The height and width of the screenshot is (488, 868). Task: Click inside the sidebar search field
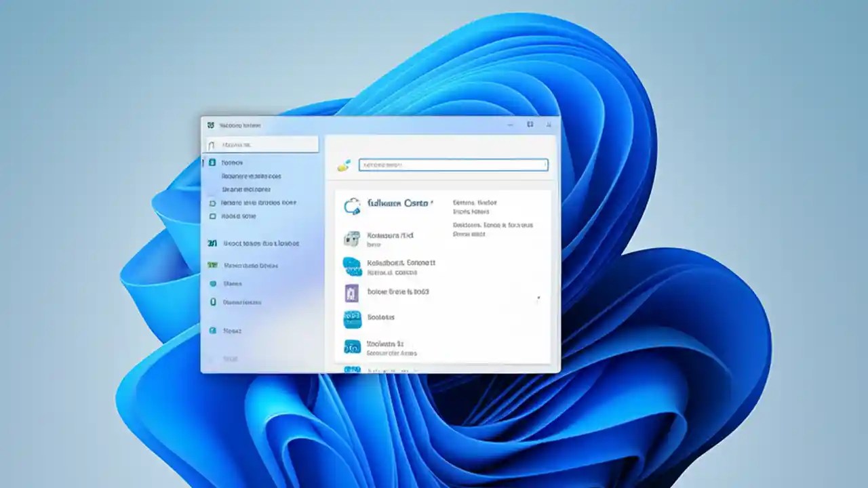pyautogui.click(x=261, y=144)
